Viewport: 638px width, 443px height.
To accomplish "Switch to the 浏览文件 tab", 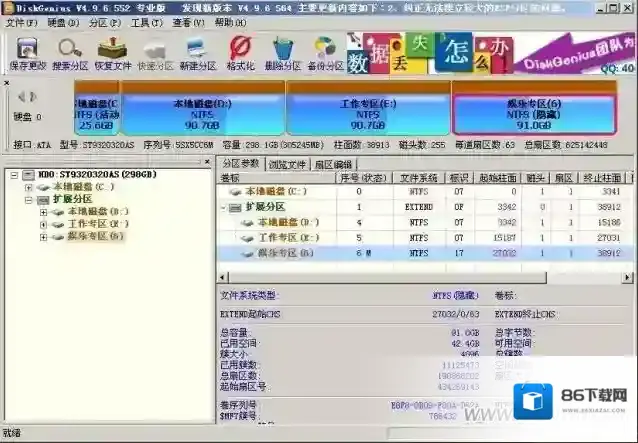I will point(287,164).
